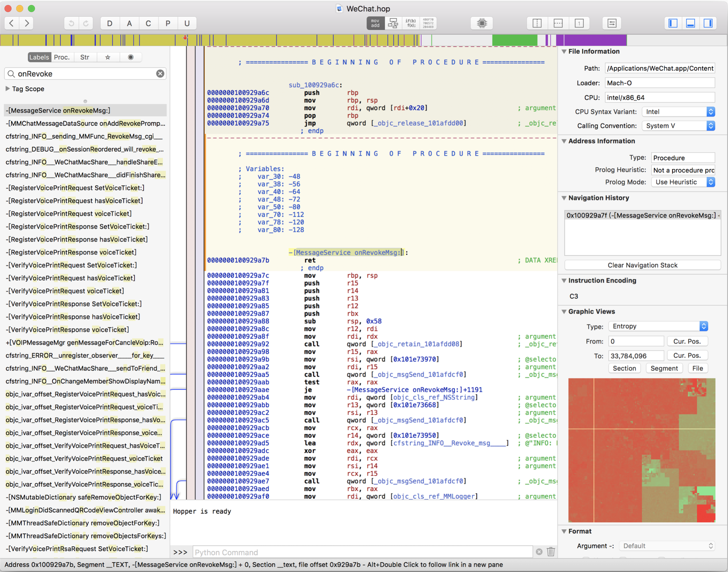728x572 pixels.
Task: Click the Path field in File Information
Action: [x=660, y=68]
